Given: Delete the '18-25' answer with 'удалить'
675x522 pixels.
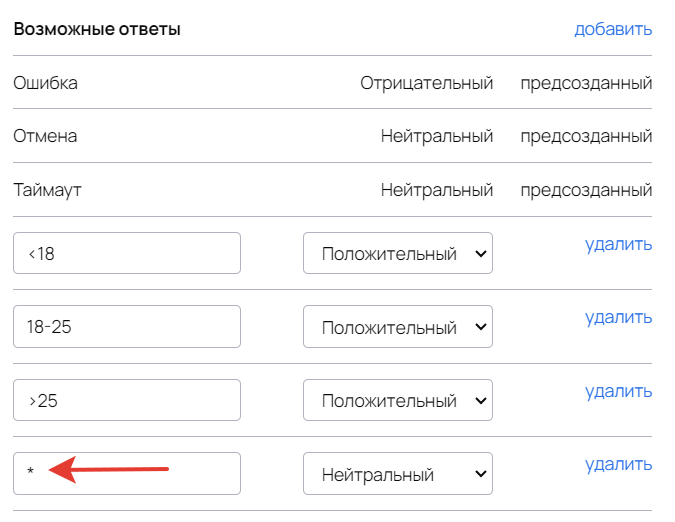Looking at the screenshot, I should click(x=618, y=318).
